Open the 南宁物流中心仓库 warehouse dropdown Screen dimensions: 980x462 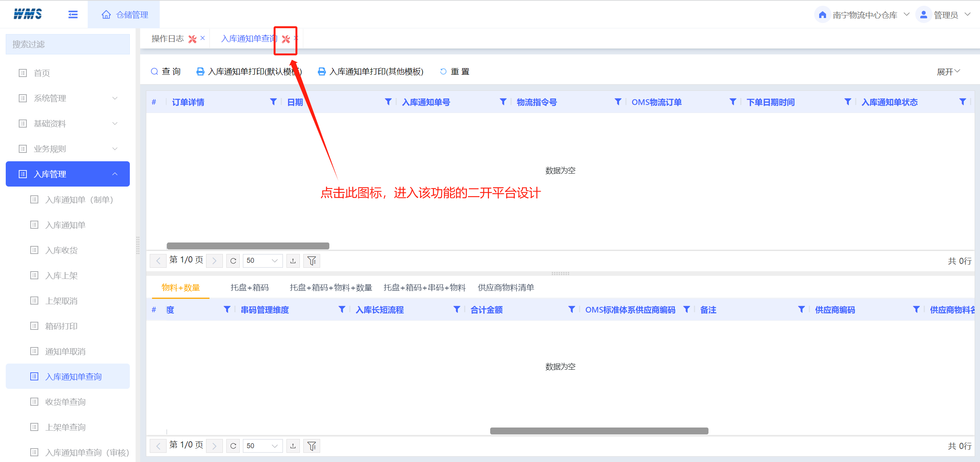[864, 15]
